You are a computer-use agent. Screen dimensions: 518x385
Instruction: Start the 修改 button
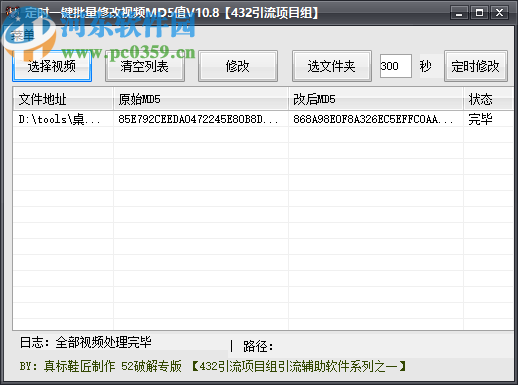(x=238, y=66)
